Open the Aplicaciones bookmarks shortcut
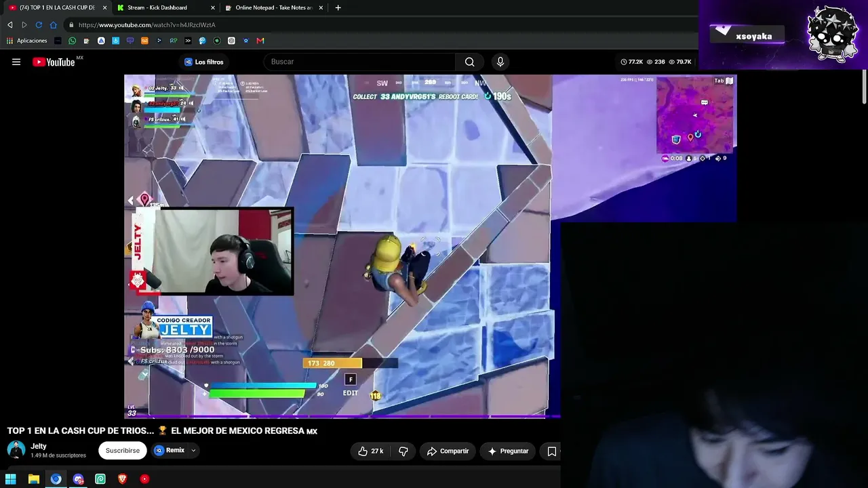The width and height of the screenshot is (868, 488). [26, 41]
